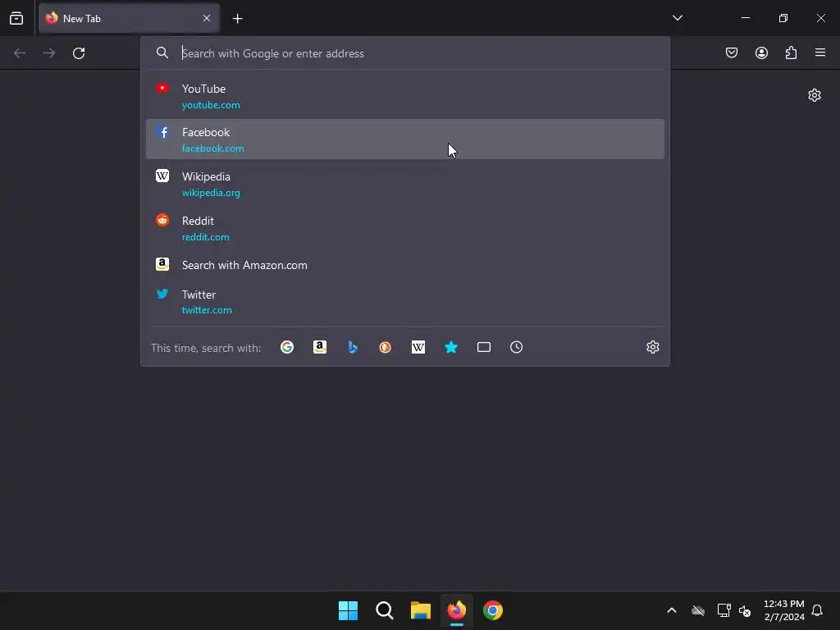Search this time with Google icon

(x=287, y=347)
